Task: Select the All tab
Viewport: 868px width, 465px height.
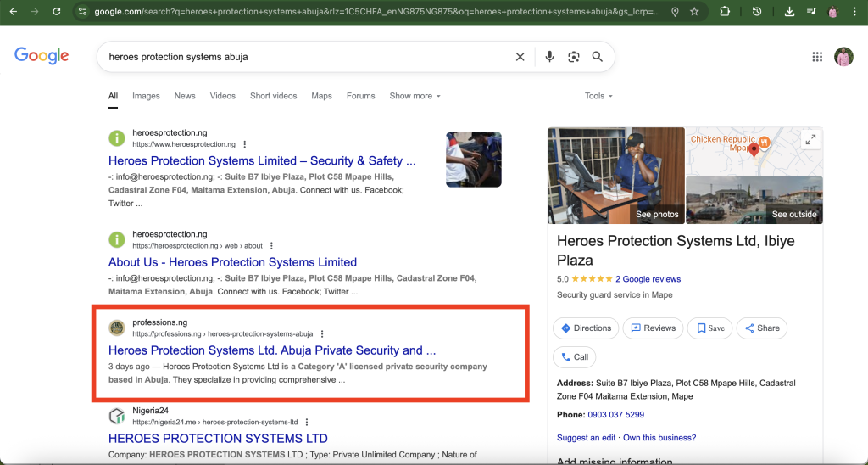Action: pos(113,96)
